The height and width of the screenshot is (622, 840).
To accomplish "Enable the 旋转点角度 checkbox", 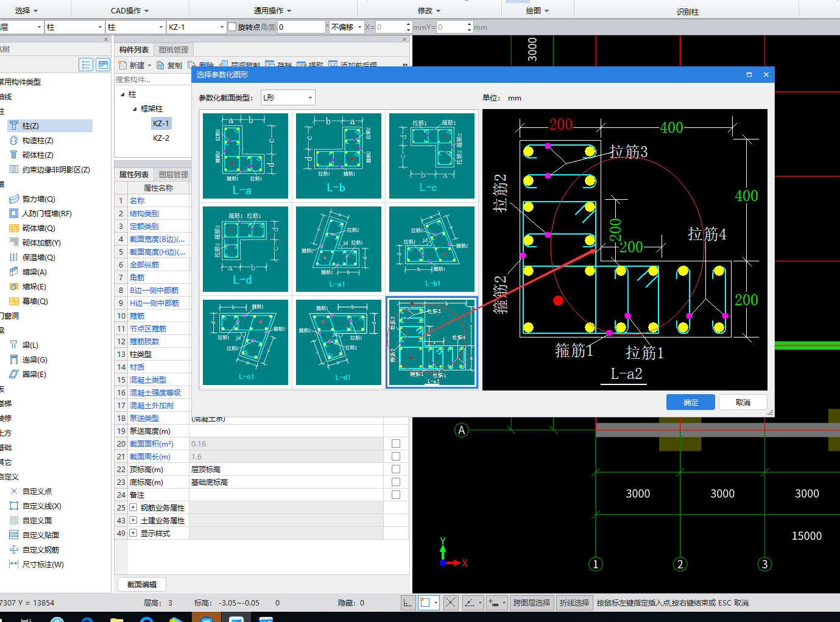I will [232, 27].
